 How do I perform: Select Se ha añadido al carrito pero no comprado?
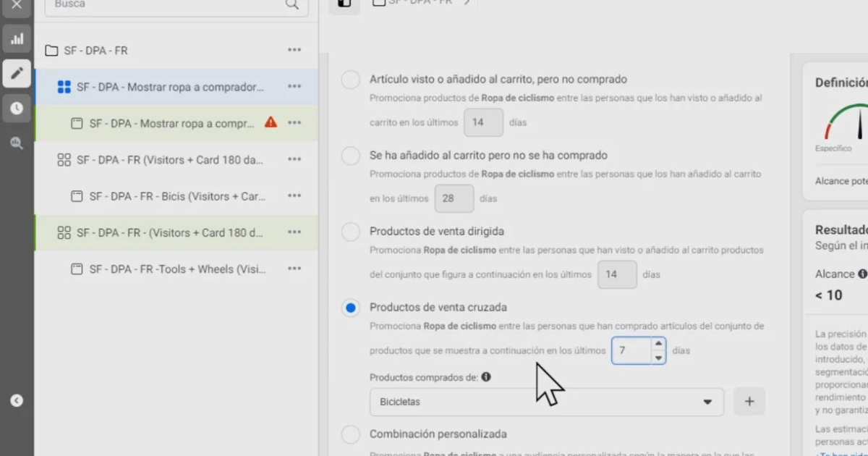(x=351, y=156)
